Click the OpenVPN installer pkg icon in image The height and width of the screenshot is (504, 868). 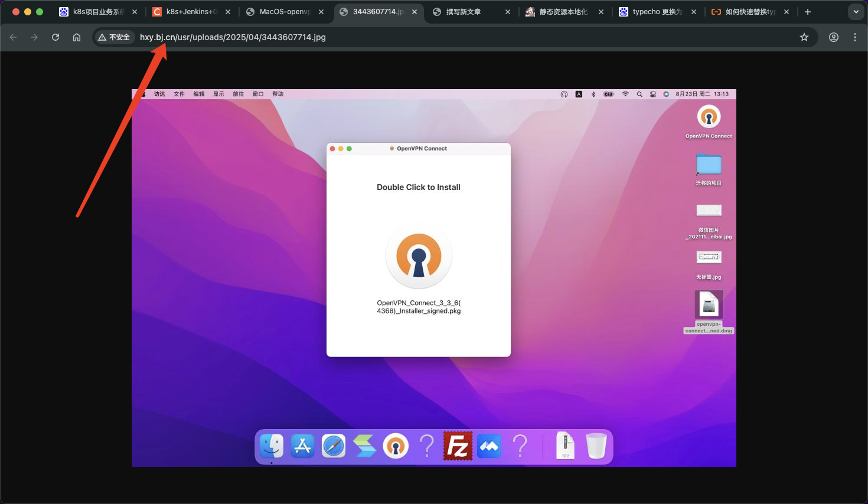(x=419, y=256)
